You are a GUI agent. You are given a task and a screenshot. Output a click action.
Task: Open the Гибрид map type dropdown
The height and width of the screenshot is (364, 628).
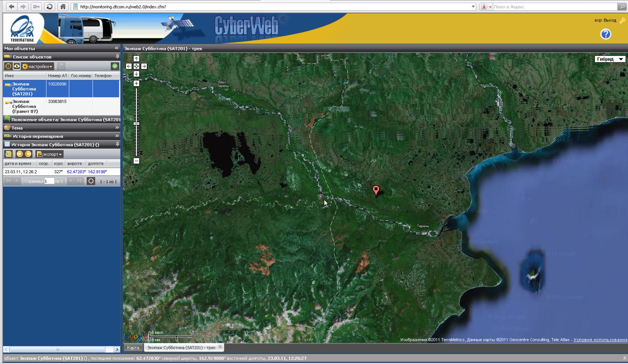[610, 59]
